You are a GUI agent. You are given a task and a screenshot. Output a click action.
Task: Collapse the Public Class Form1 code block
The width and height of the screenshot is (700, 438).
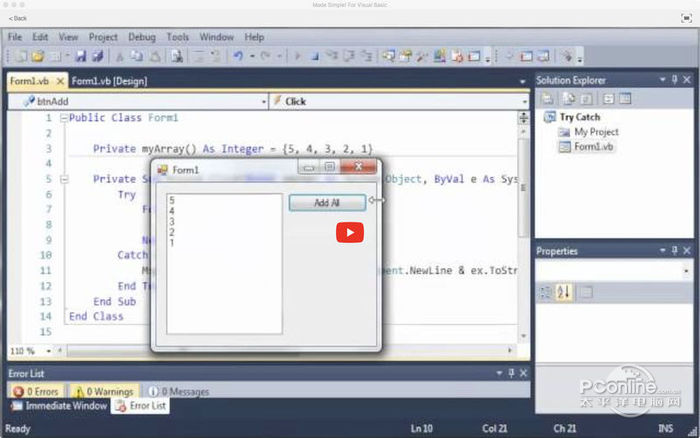[x=63, y=118]
